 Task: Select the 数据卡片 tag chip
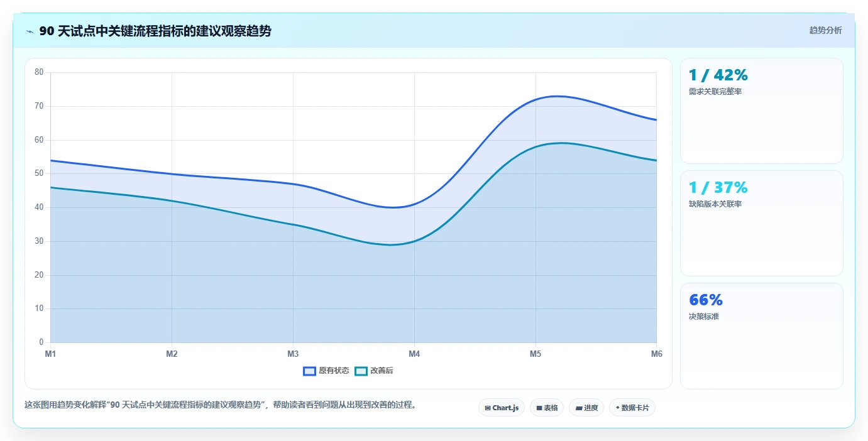[632, 408]
